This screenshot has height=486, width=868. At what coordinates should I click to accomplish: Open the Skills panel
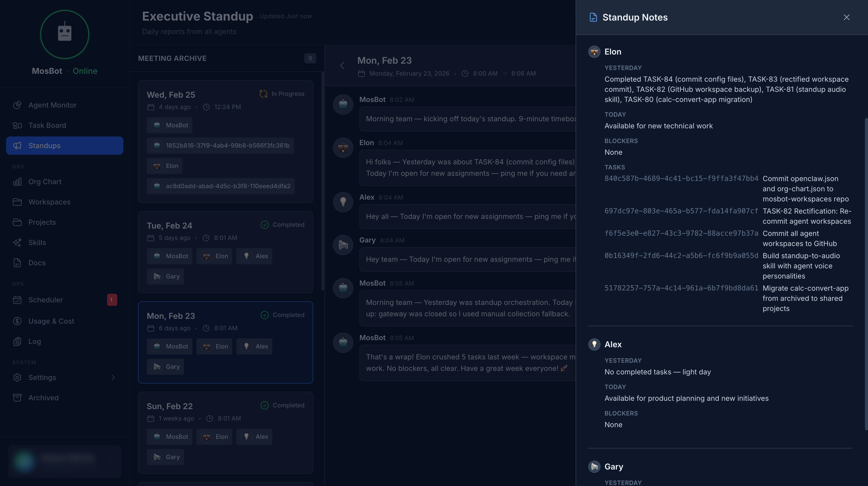pos(37,242)
